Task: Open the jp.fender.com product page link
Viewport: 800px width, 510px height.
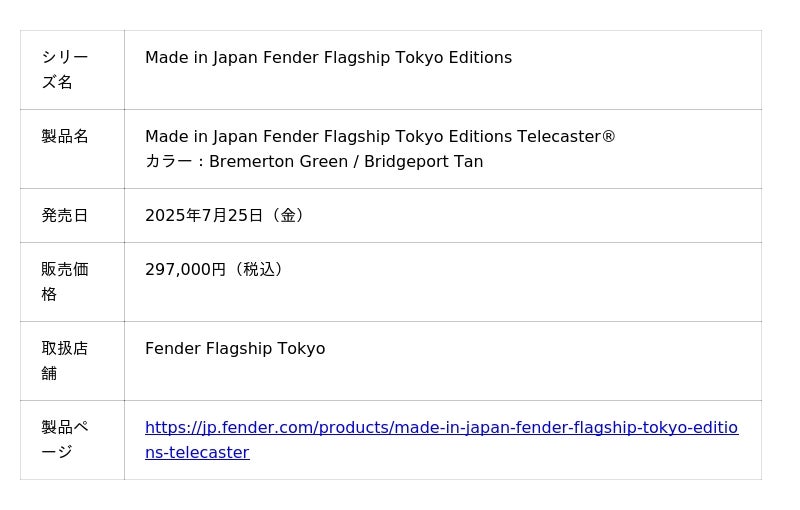Action: [441, 428]
